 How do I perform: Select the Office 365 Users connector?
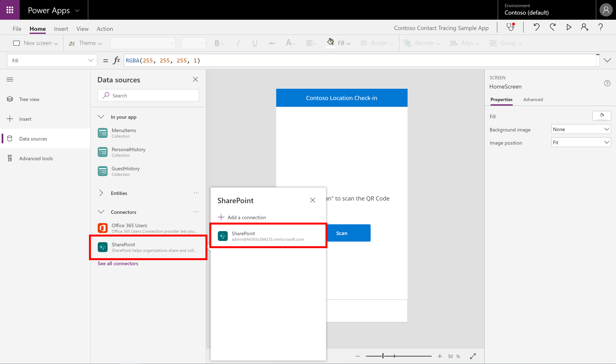148,228
